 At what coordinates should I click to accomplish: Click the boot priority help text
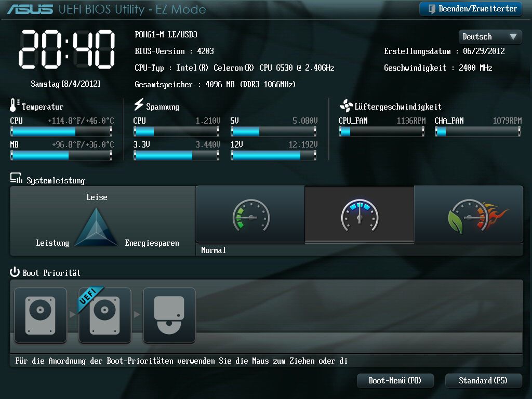[x=181, y=361]
